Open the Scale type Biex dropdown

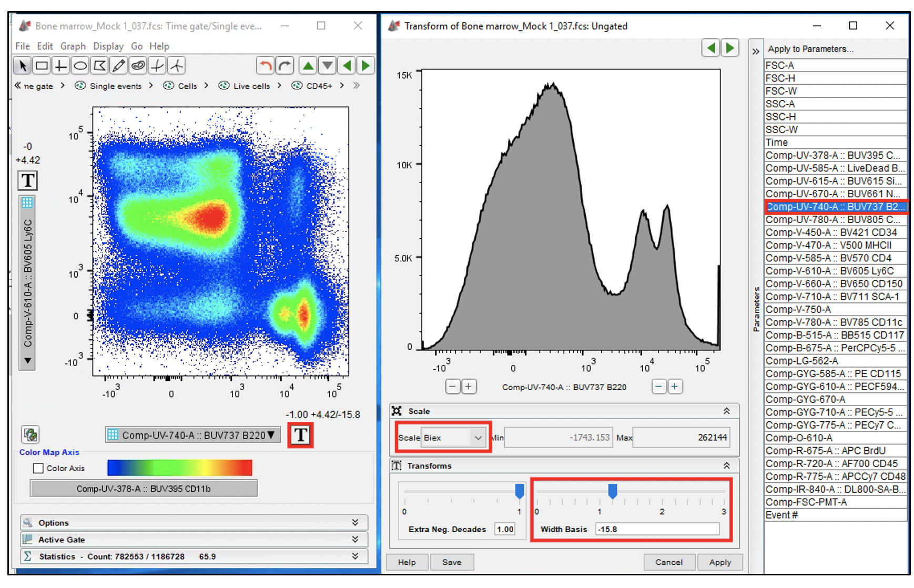453,438
